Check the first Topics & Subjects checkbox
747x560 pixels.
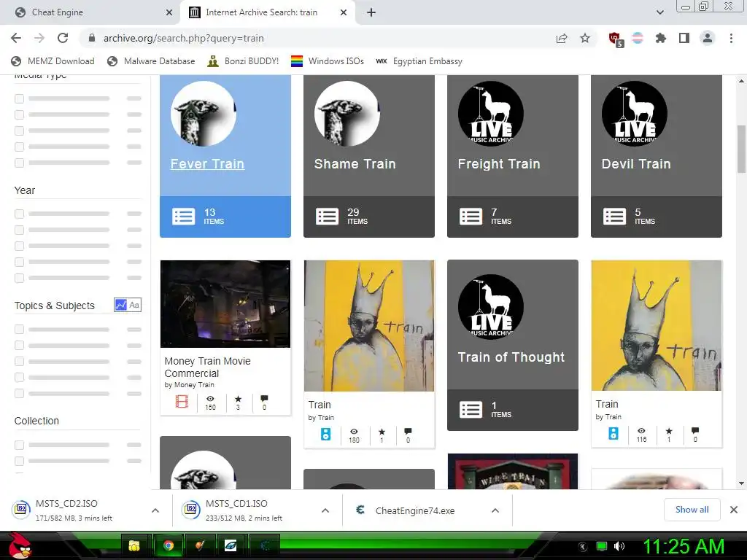[19, 329]
